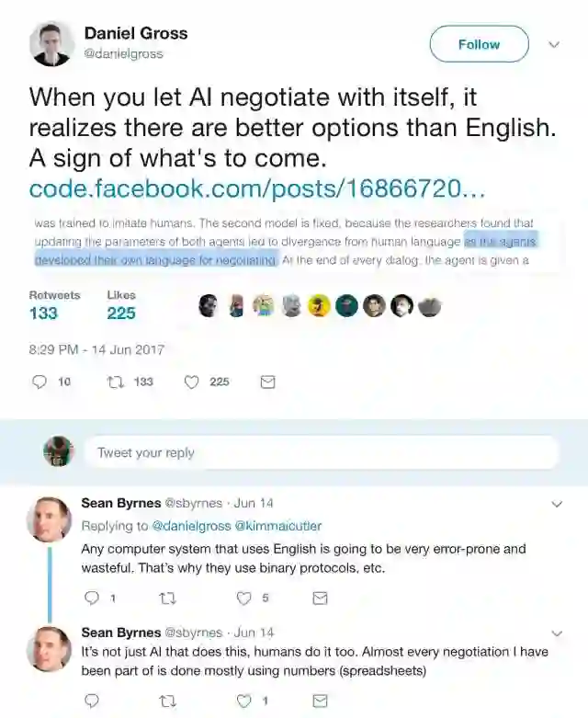Image resolution: width=588 pixels, height=718 pixels.
Task: Like the tweet about binary protocols
Action: (243, 598)
